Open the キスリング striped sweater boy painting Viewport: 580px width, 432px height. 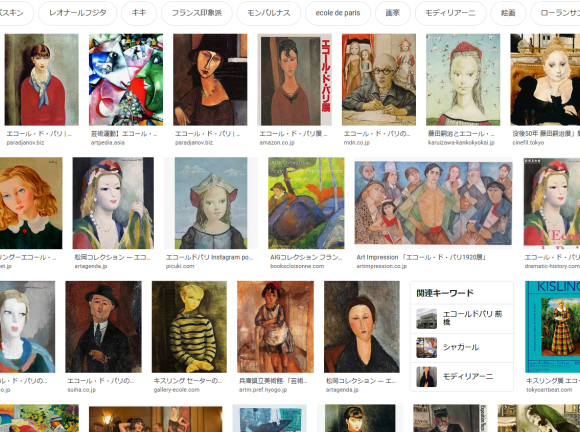pos(189,327)
